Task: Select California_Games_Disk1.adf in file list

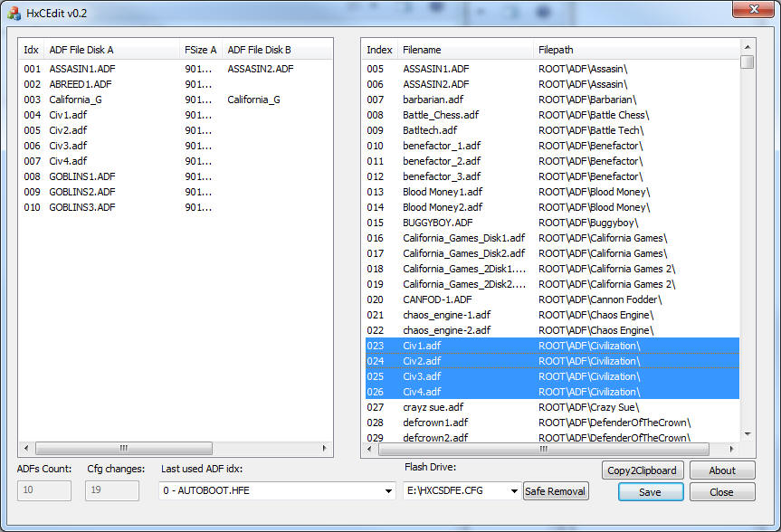Action: [x=463, y=239]
